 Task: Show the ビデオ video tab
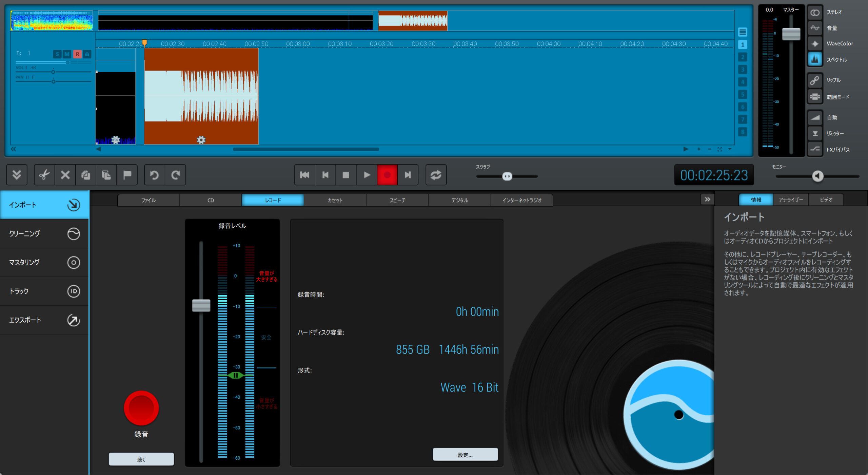click(x=826, y=200)
